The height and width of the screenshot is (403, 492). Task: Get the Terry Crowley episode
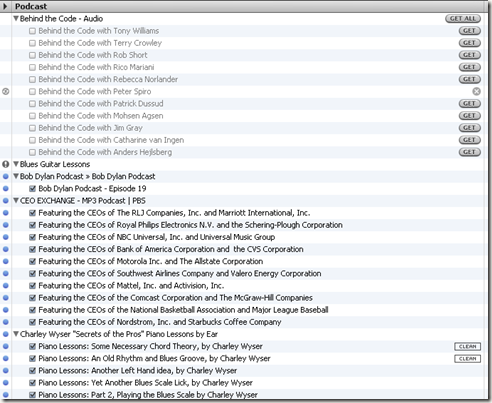coord(470,43)
